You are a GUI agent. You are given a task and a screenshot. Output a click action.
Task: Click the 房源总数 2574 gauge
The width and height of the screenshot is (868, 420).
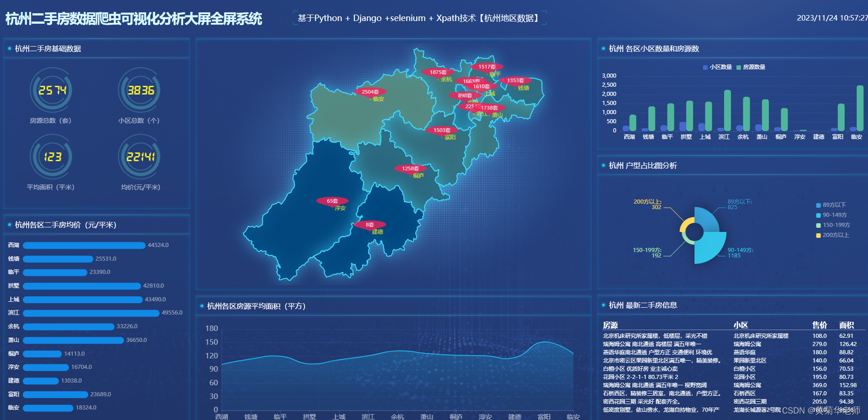pyautogui.click(x=51, y=90)
